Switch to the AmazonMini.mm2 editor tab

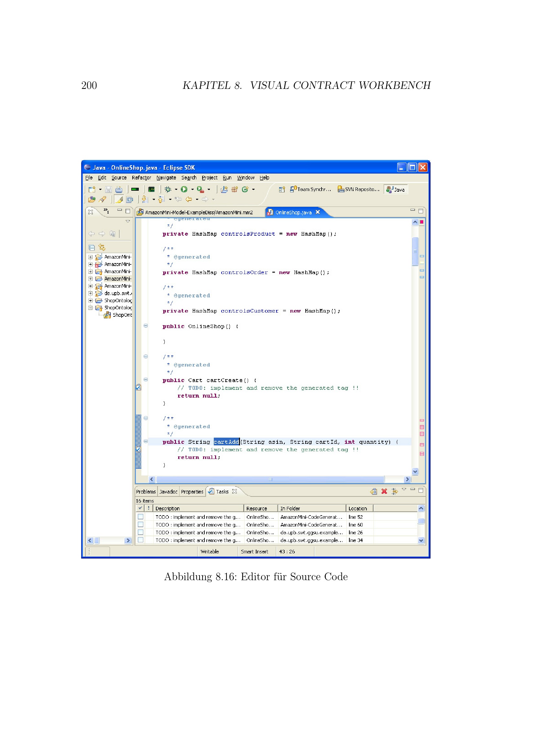(198, 212)
